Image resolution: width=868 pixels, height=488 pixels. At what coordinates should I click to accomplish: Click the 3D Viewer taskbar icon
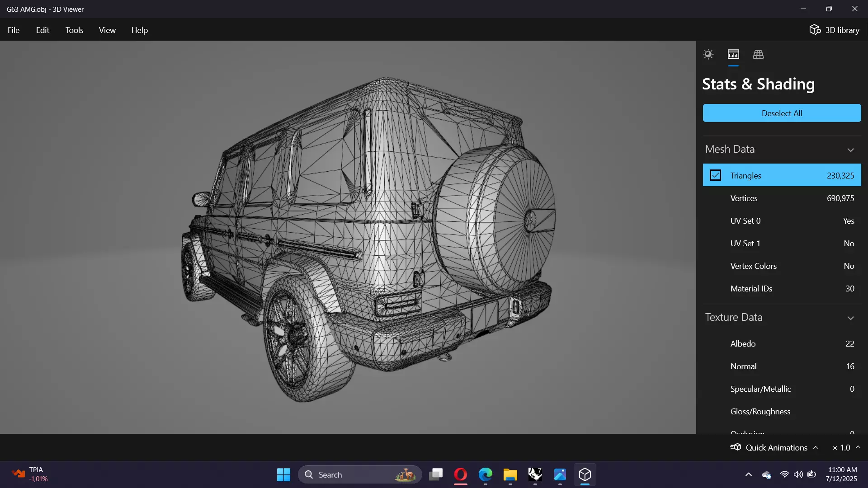point(585,474)
